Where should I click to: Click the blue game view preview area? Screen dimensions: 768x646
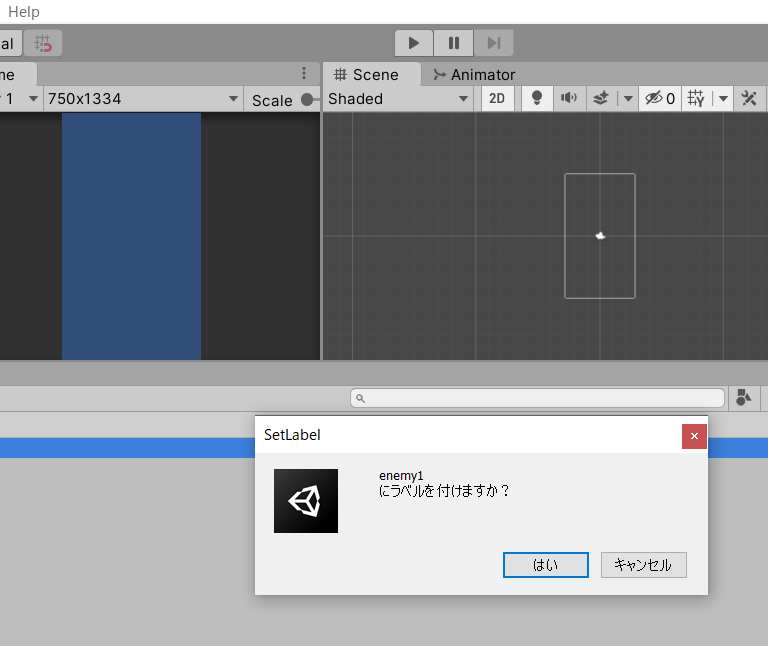coord(131,236)
